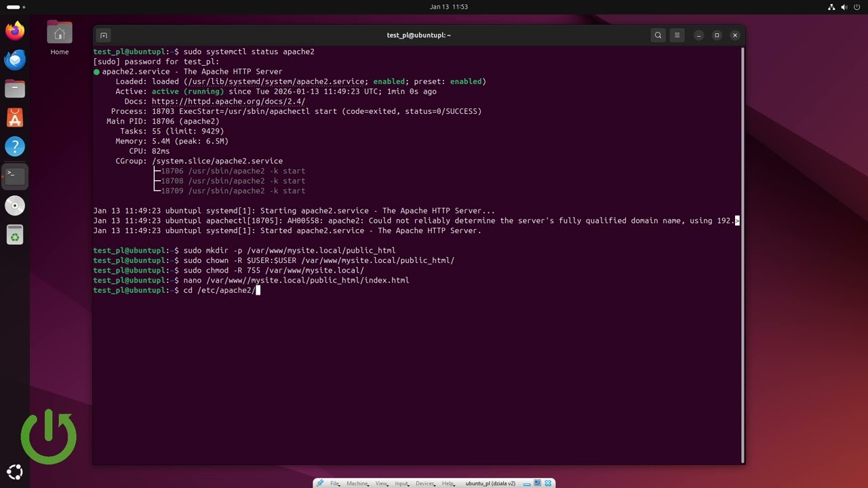The height and width of the screenshot is (488, 868).
Task: Click the 'sudo systemctl status apache2' command
Action: tap(249, 52)
